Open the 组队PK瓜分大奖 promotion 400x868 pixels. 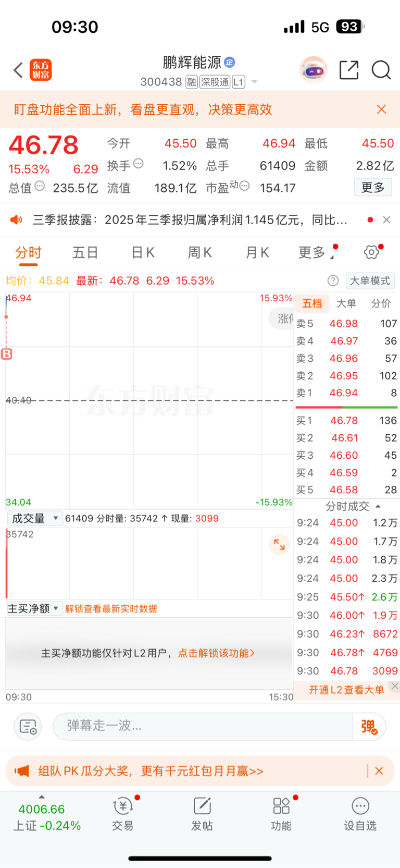[151, 771]
